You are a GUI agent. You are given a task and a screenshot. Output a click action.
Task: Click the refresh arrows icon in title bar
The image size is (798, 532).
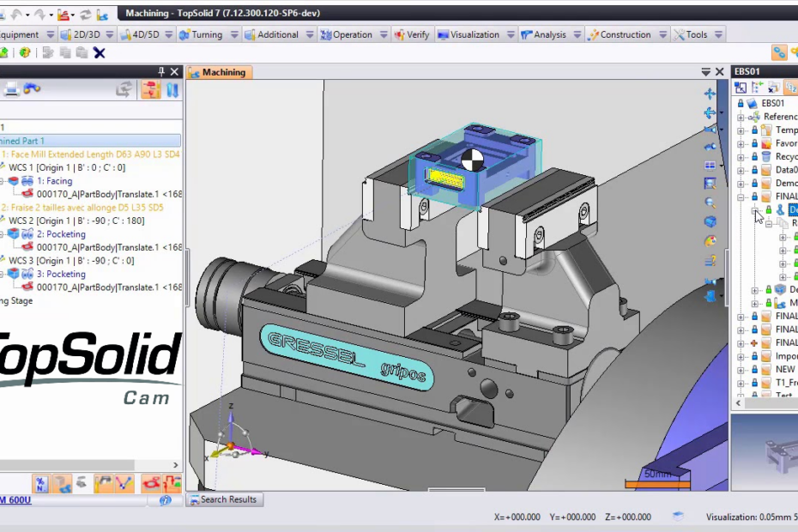pos(86,15)
